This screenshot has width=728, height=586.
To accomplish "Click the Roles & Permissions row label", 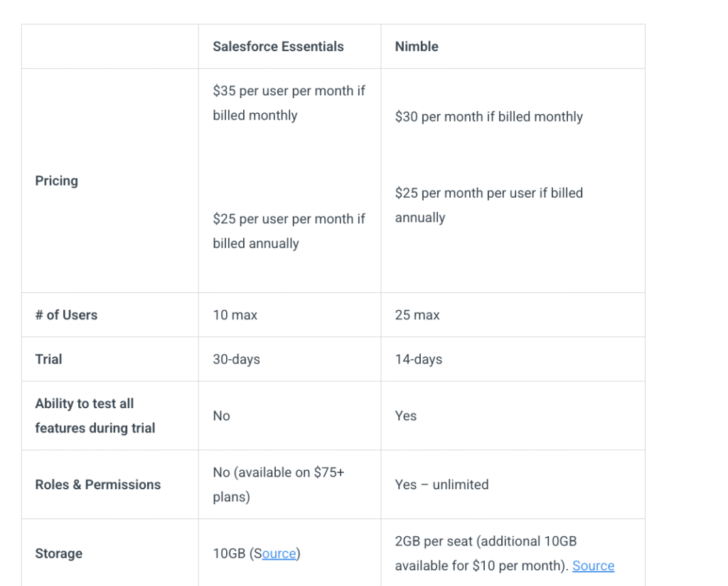I will [x=97, y=484].
